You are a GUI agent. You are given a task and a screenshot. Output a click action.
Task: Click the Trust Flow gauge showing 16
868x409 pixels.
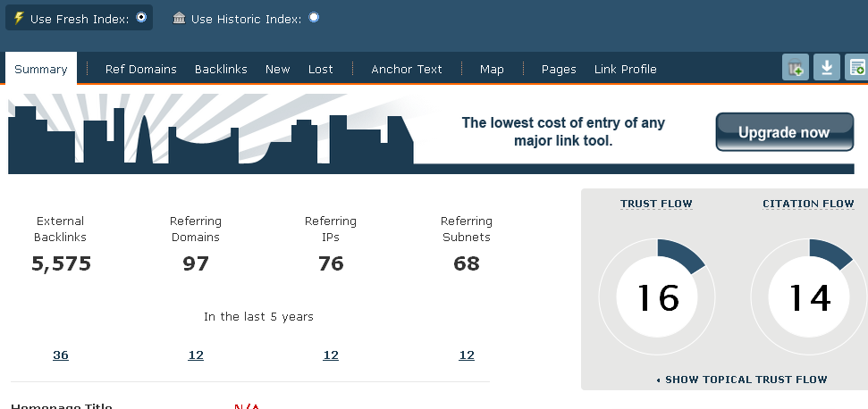click(x=656, y=296)
